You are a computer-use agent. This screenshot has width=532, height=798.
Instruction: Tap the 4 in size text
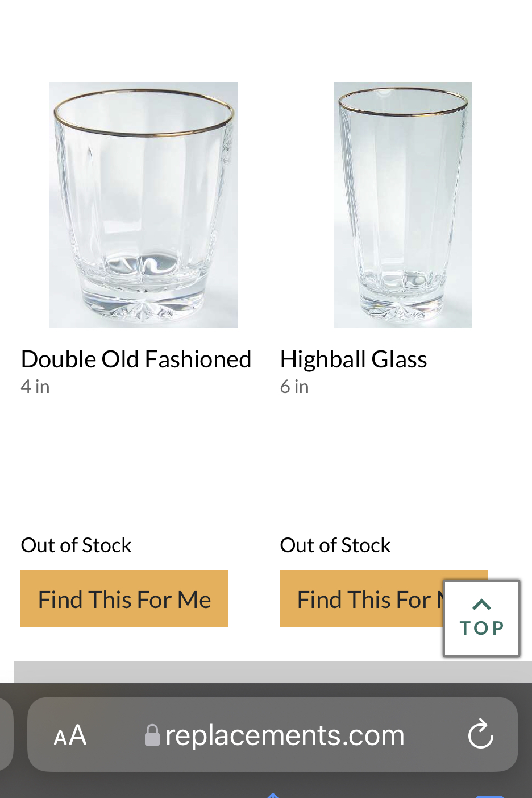click(x=35, y=387)
